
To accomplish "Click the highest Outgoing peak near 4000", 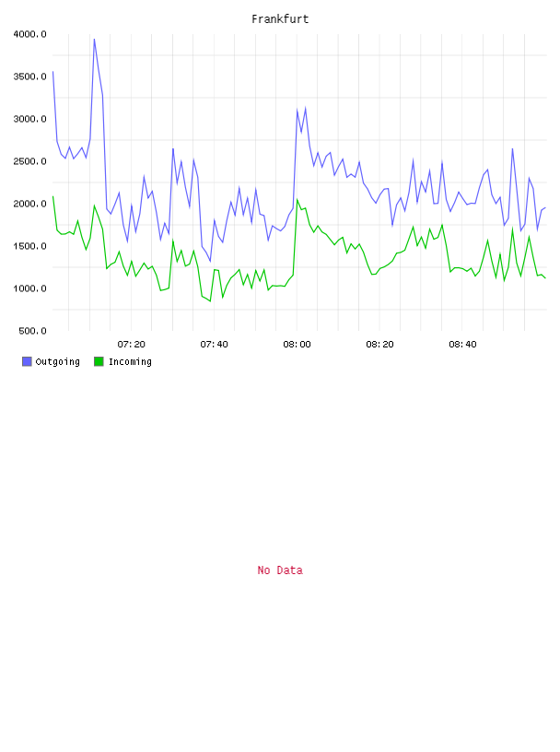I will coord(94,40).
